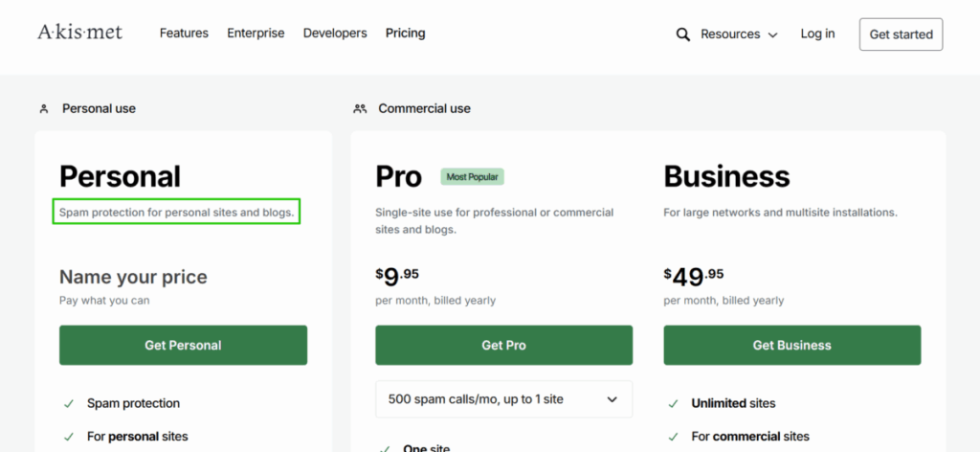Expand the Resources dropdown menu
Viewport: 980px width, 452px height.
click(739, 34)
